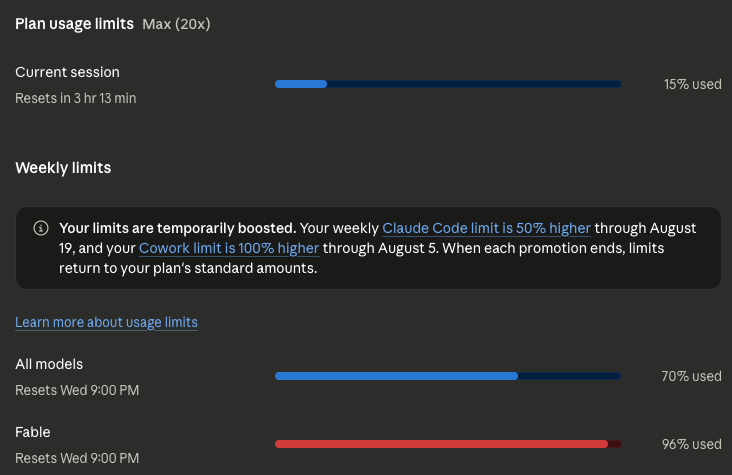Click the All models label

(x=49, y=364)
